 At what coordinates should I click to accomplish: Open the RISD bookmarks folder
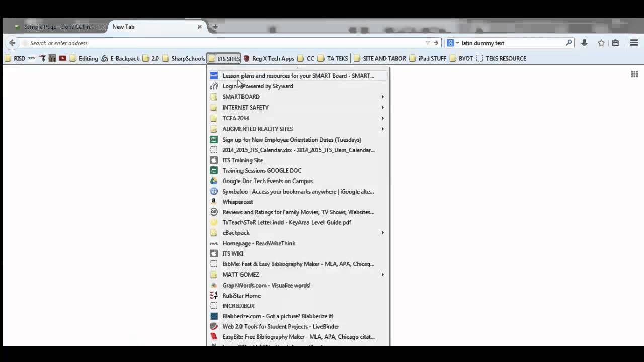(15, 58)
